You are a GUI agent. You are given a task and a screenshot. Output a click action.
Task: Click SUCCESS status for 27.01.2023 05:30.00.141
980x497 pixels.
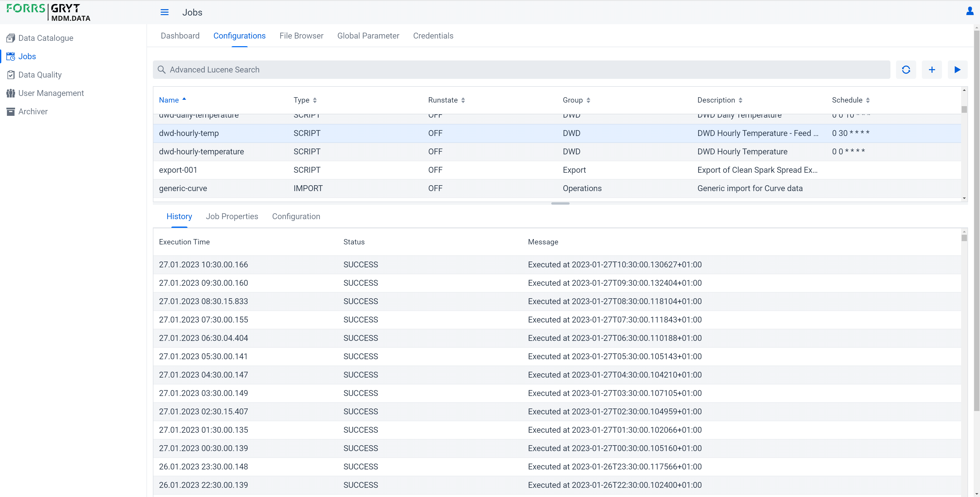click(x=361, y=356)
